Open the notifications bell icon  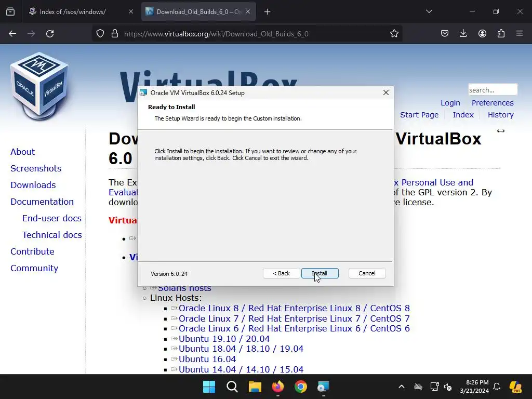click(x=497, y=387)
